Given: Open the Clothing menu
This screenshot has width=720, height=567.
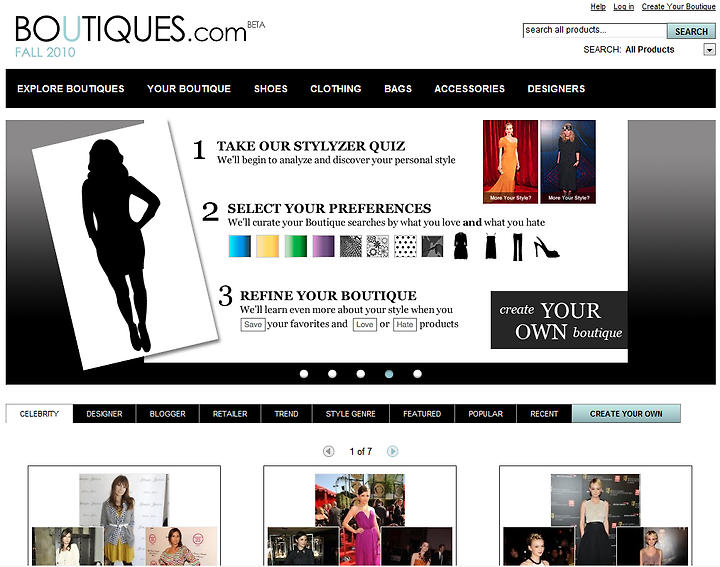Looking at the screenshot, I should (x=336, y=89).
